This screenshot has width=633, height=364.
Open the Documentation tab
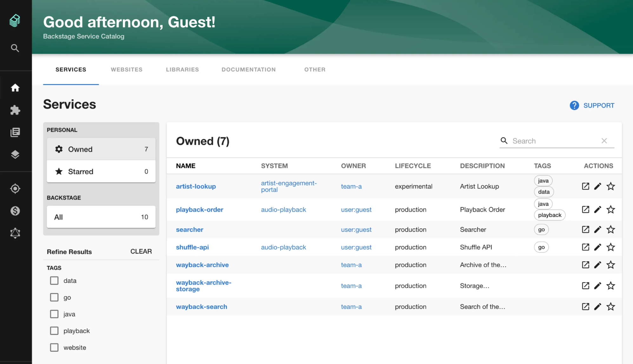tap(249, 69)
